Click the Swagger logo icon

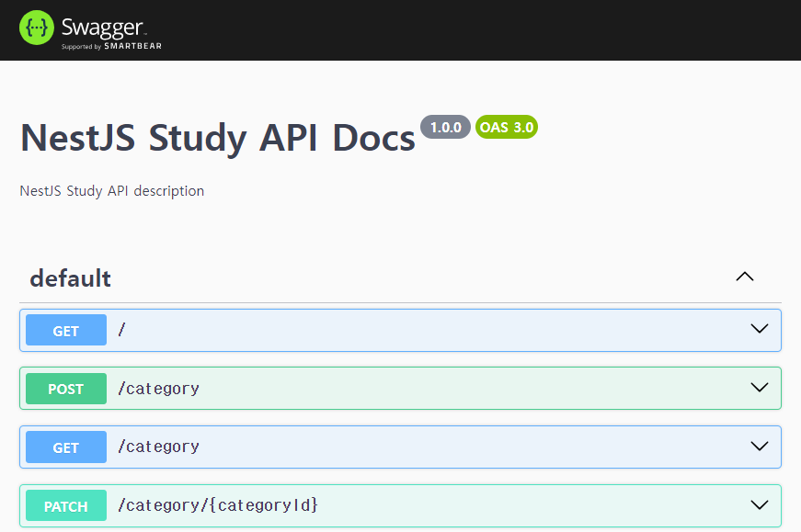[x=37, y=28]
